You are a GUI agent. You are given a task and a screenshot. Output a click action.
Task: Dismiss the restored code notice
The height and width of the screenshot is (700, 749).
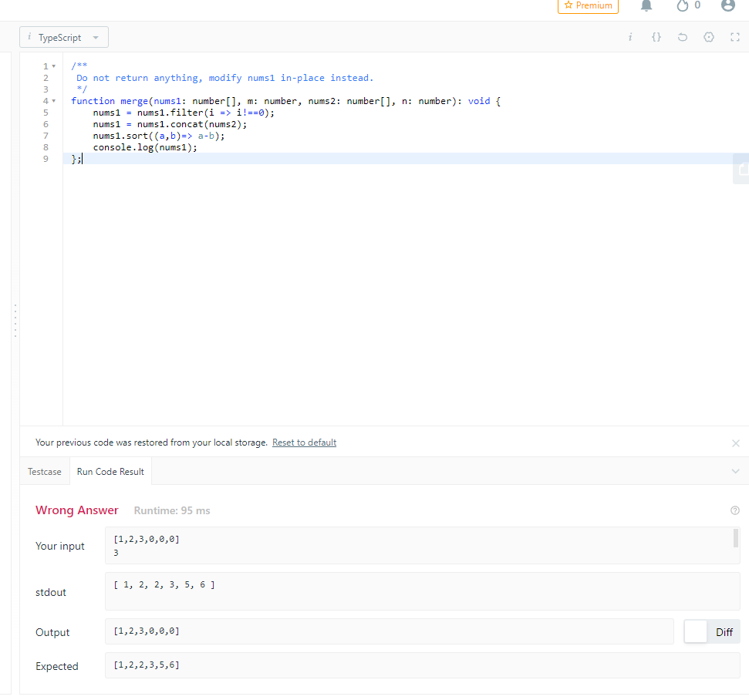pos(735,443)
